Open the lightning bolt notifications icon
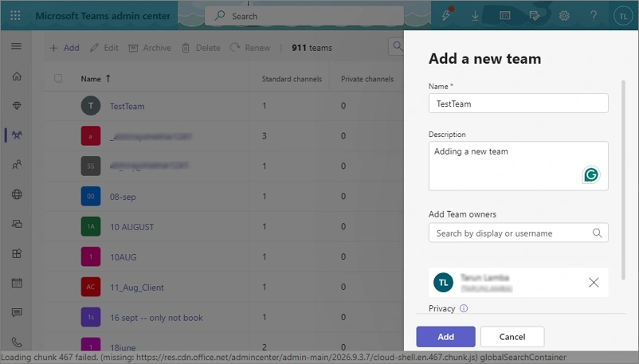This screenshot has width=639, height=364. (x=446, y=15)
